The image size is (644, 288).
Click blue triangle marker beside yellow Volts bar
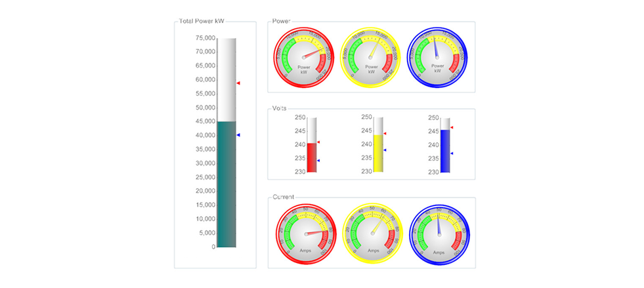385,150
